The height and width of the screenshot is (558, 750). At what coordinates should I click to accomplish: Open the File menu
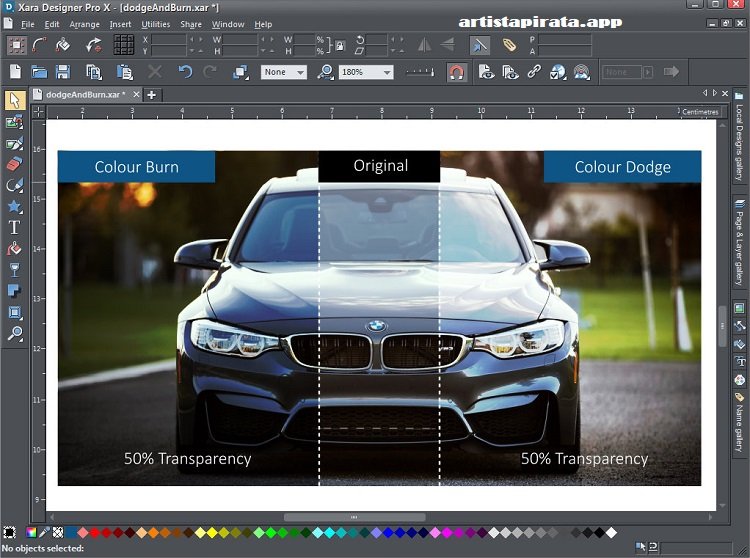pyautogui.click(x=28, y=24)
